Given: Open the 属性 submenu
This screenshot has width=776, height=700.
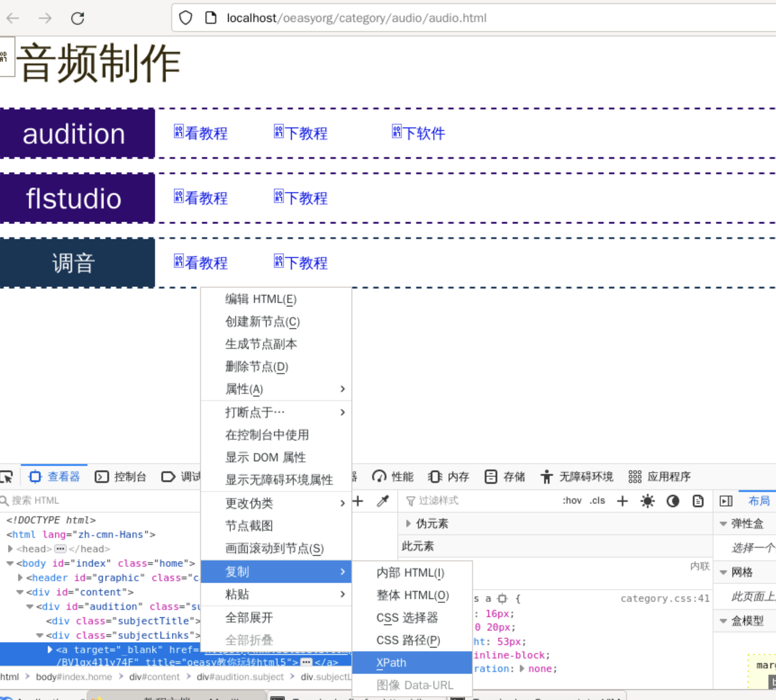Looking at the screenshot, I should (x=276, y=389).
